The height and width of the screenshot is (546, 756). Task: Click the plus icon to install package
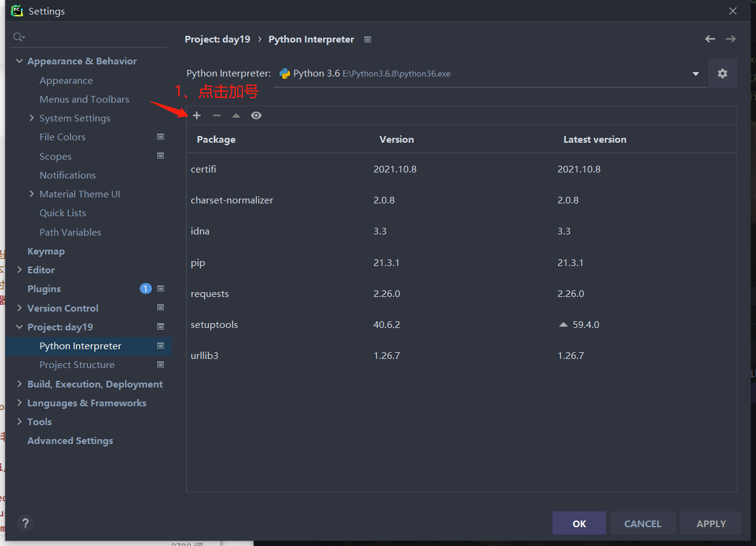click(x=197, y=115)
